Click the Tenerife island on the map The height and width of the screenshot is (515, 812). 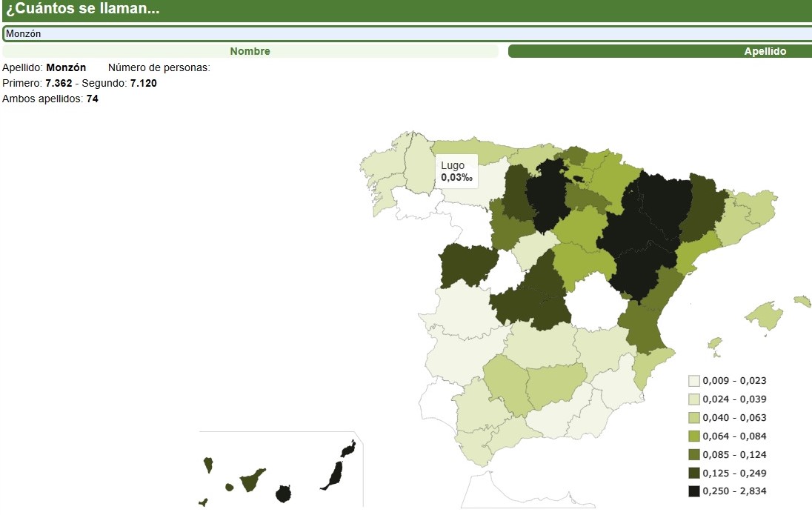(250, 479)
